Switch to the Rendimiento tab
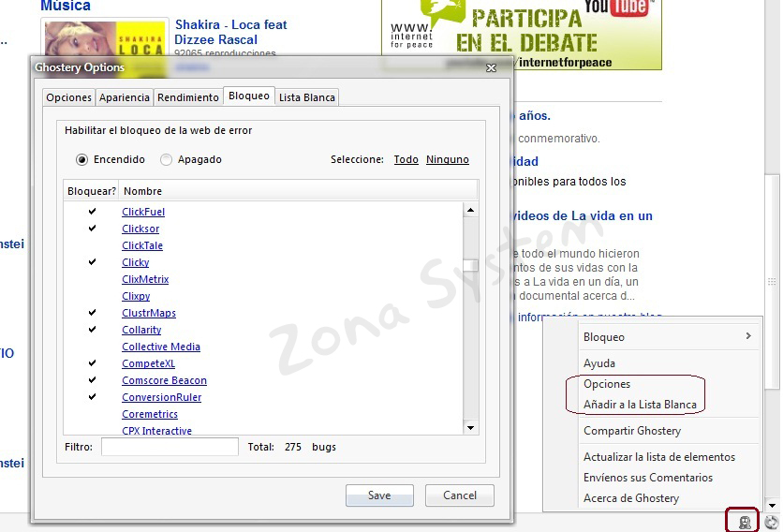The width and height of the screenshot is (783, 532). (187, 97)
